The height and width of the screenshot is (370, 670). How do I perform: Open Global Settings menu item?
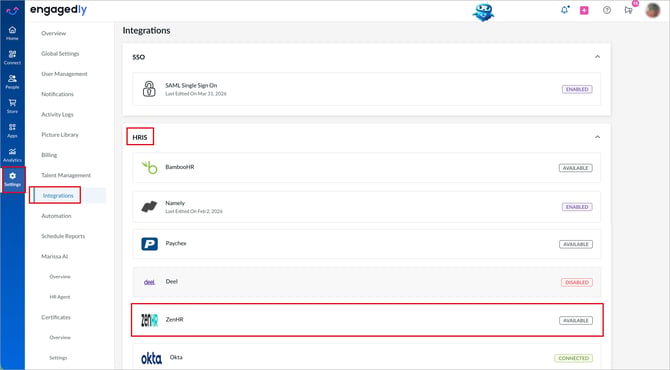60,53
